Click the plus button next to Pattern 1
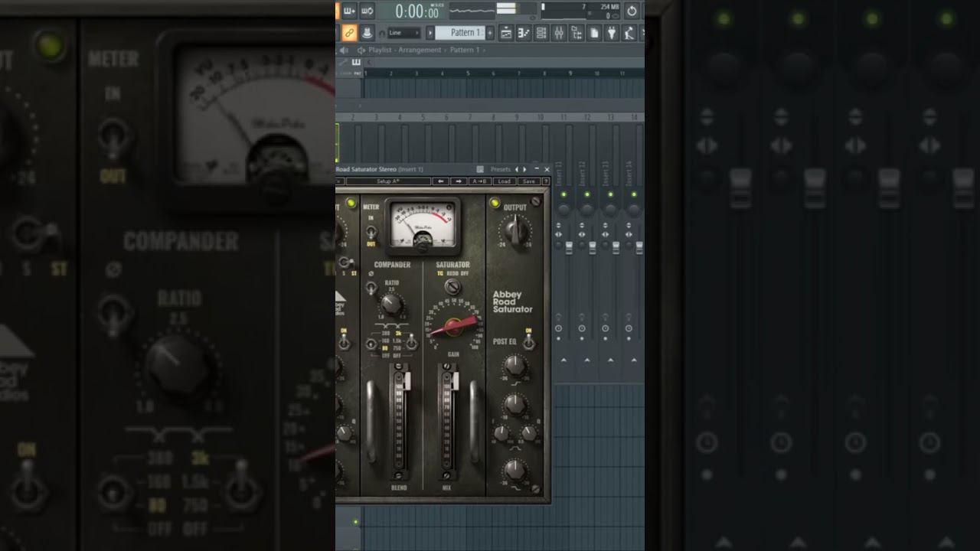The image size is (980, 551). [x=491, y=33]
